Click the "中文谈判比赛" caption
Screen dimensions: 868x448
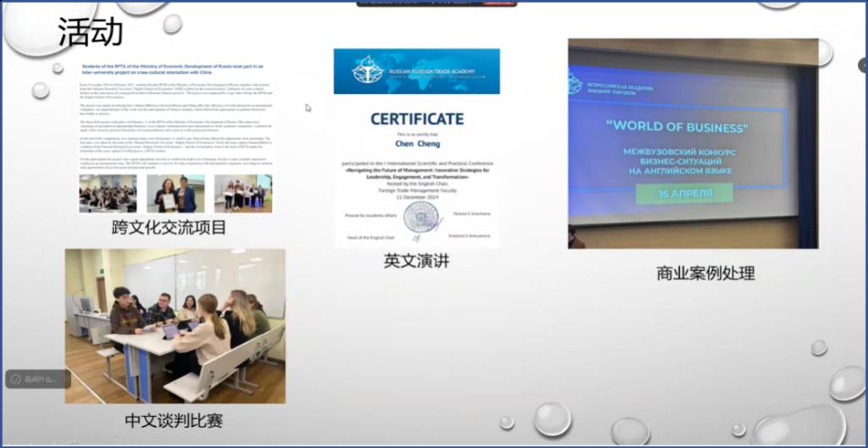(x=174, y=420)
